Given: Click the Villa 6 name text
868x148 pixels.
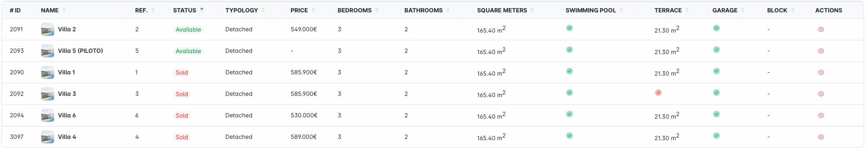Looking at the screenshot, I should tap(67, 115).
